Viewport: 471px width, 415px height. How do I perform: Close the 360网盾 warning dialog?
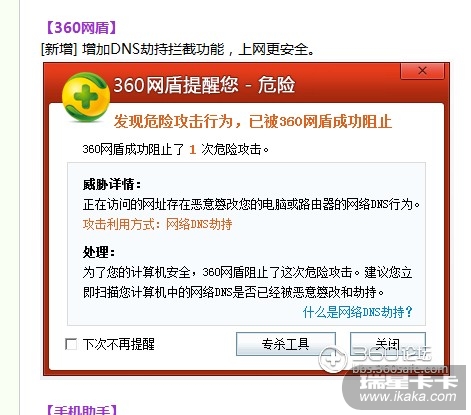point(422,71)
